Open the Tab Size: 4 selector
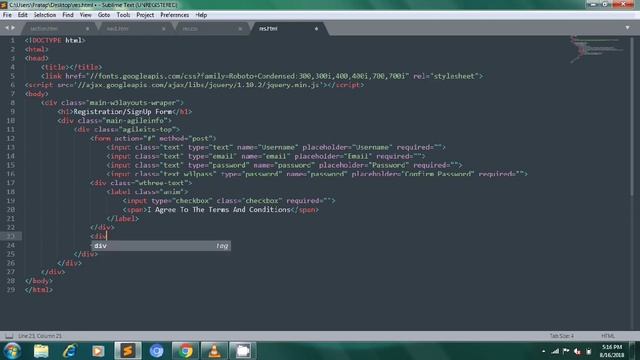The image size is (640, 360). 561,336
